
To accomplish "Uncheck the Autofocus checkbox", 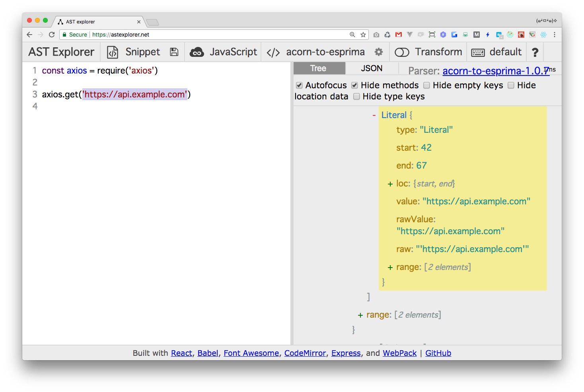I will pyautogui.click(x=299, y=85).
